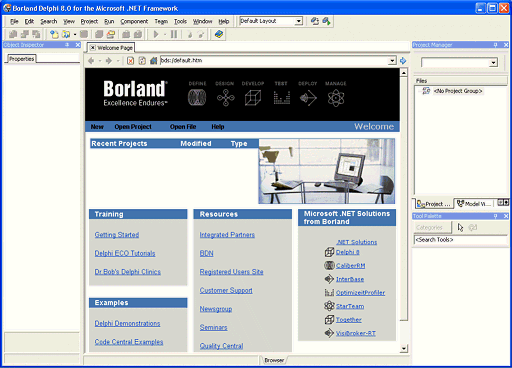Click the Pause icon in debug toolbar
This screenshot has width=512, height=368.
[x=174, y=34]
